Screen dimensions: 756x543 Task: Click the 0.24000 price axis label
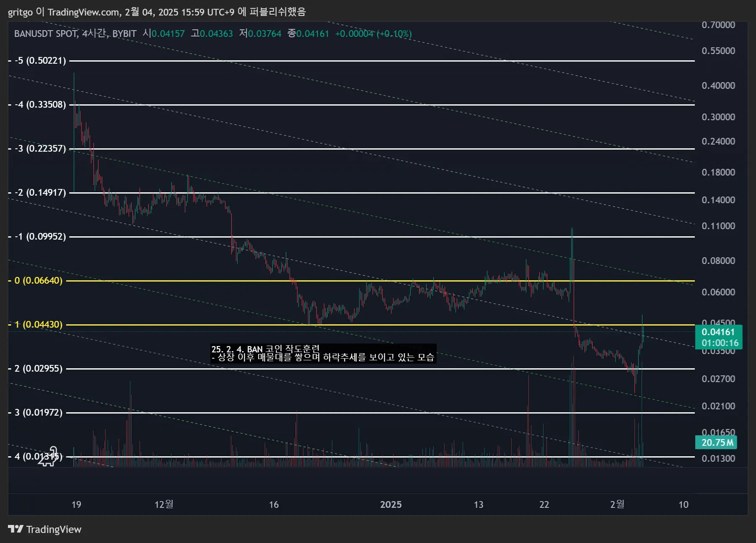coord(718,141)
